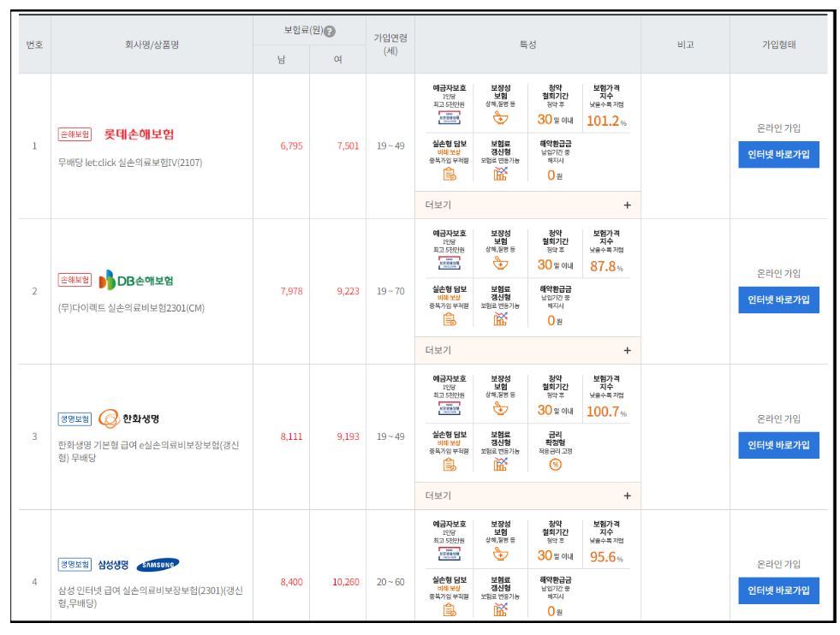Click price index value 101.2%
Screen dimensions: 840x635
click(606, 121)
